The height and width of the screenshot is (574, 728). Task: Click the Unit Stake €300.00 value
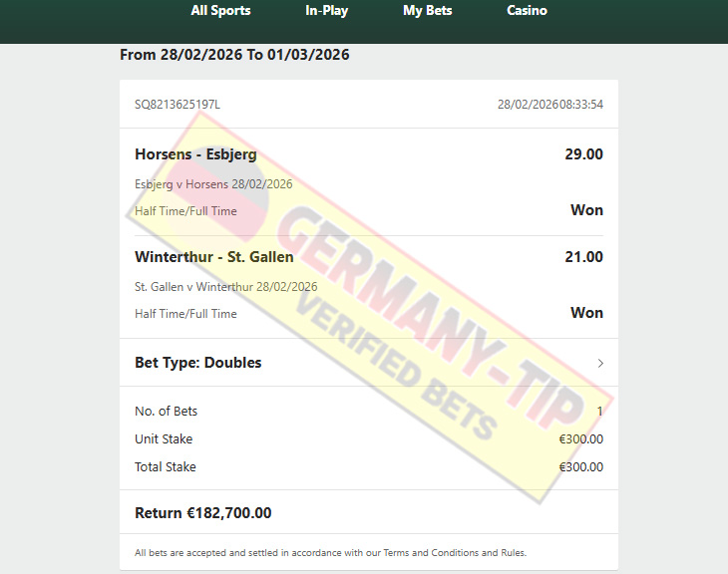click(580, 438)
